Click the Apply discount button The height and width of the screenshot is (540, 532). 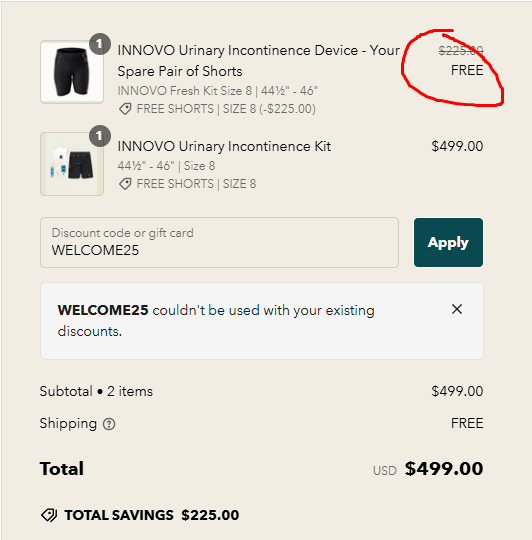click(x=448, y=242)
